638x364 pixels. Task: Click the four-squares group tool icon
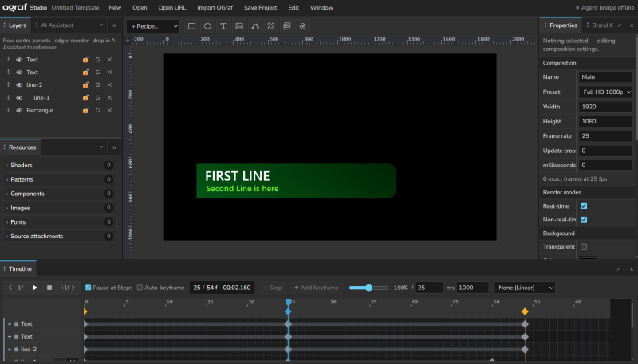click(271, 26)
